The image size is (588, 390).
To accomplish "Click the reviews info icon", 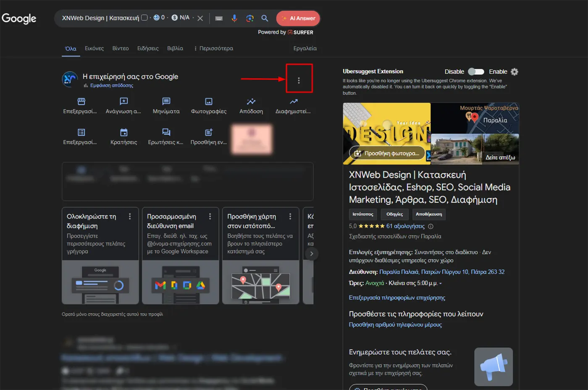I will coord(430,226).
